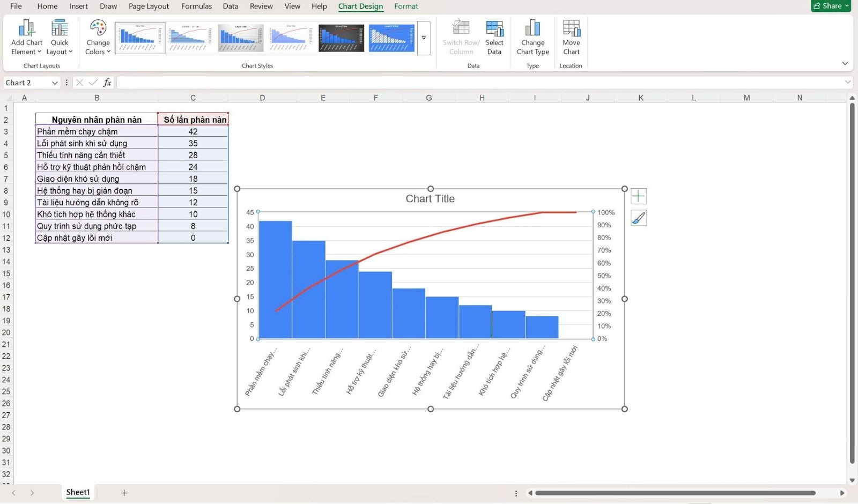The height and width of the screenshot is (504, 858).
Task: Click the Chart Title text
Action: [430, 199]
